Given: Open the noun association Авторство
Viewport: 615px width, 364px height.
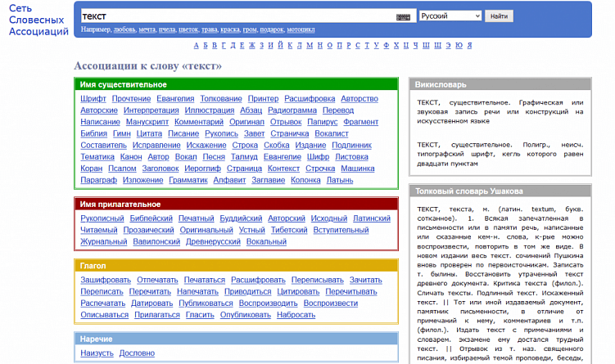Looking at the screenshot, I should (x=360, y=99).
